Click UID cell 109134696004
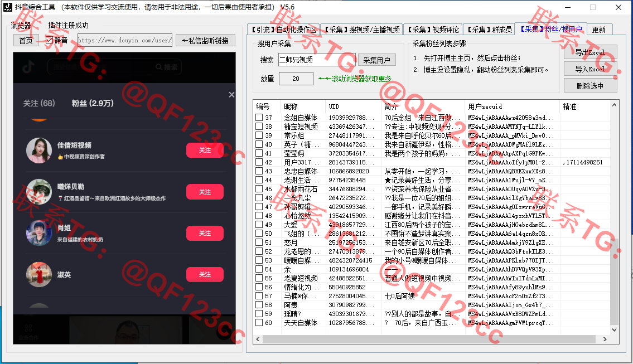633x364 pixels. pyautogui.click(x=349, y=269)
